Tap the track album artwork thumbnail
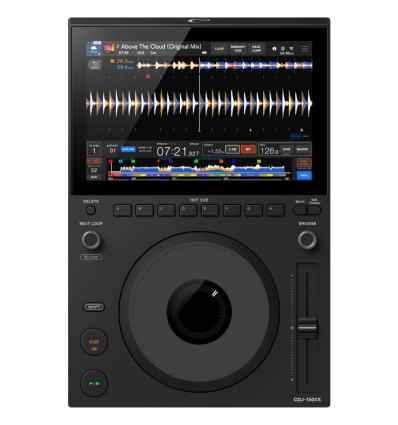The width and height of the screenshot is (398, 425). point(109,49)
